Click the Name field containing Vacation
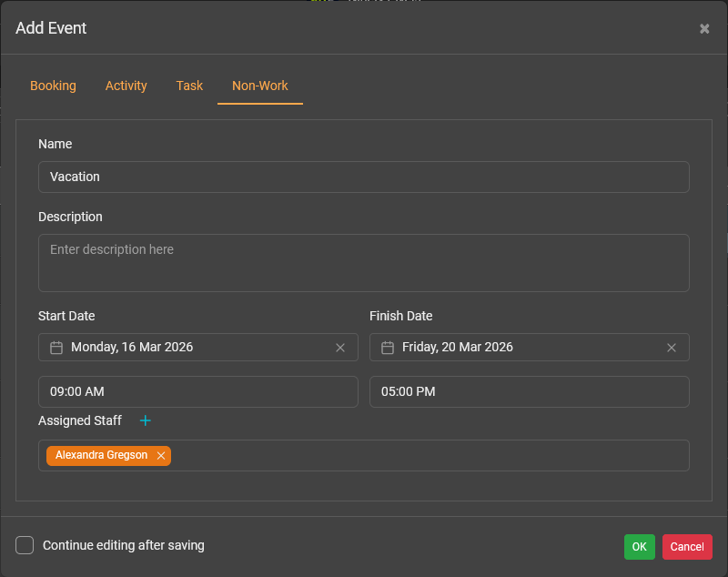Screen dimensions: 728x577 tap(363, 177)
